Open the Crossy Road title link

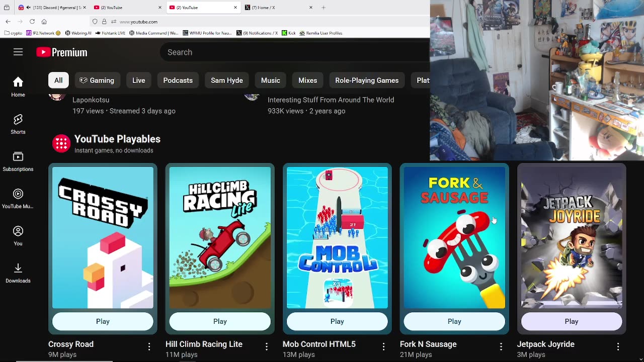pos(71,344)
